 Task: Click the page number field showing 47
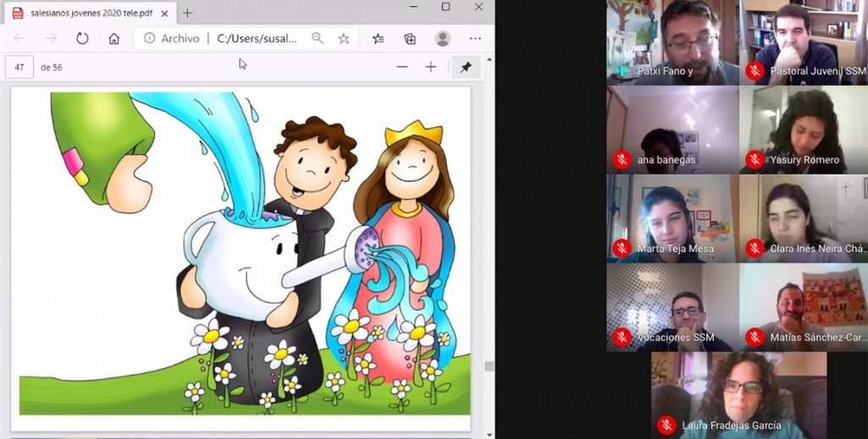click(x=19, y=67)
